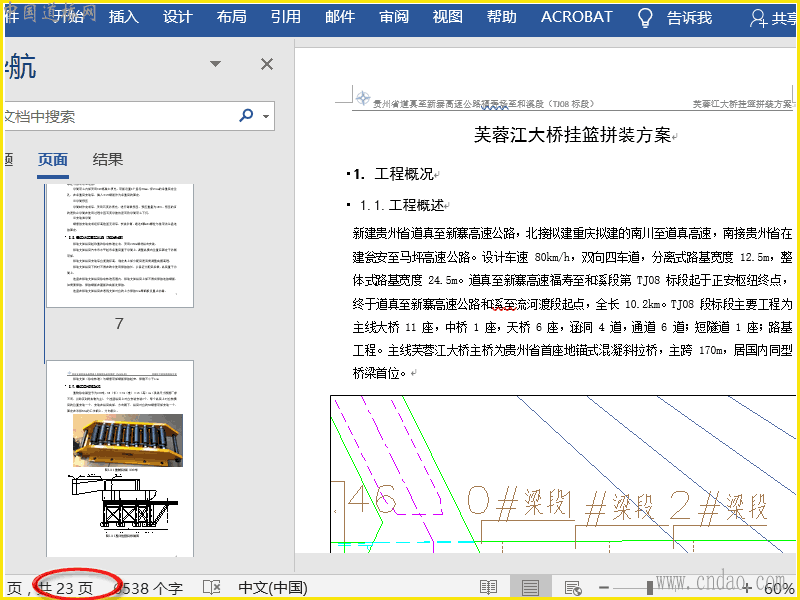Click the zoom slider handle
This screenshot has width=800, height=600.
[x=649, y=588]
